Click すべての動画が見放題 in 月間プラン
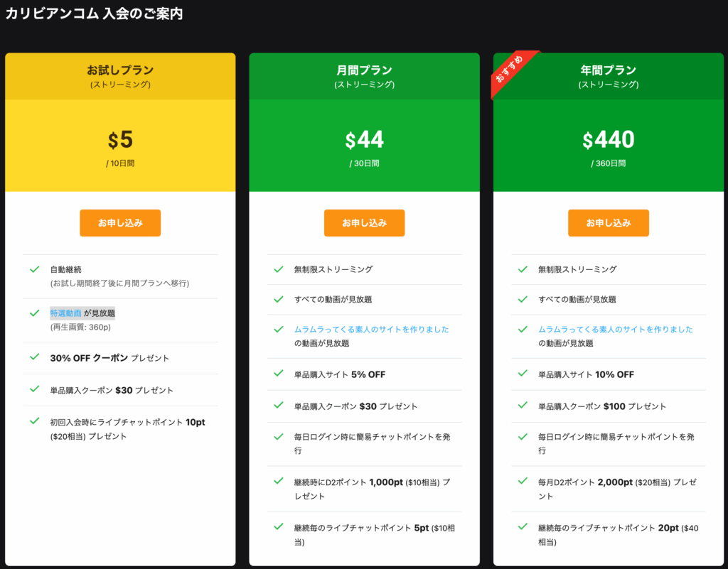The image size is (728, 569). [333, 300]
